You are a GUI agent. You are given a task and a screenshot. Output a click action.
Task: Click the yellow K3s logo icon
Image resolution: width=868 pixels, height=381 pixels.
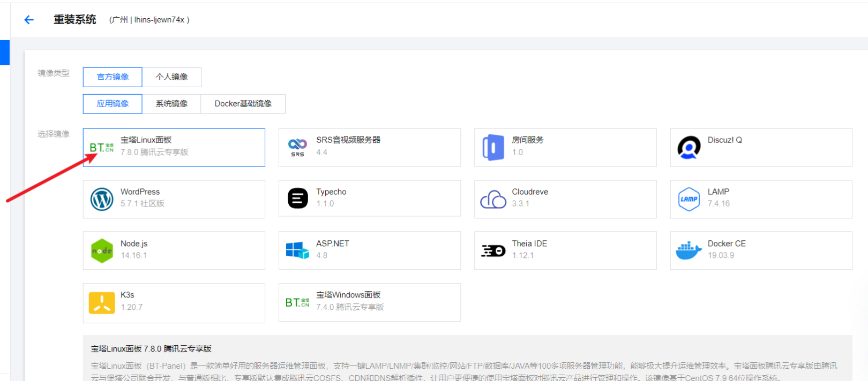coord(102,303)
